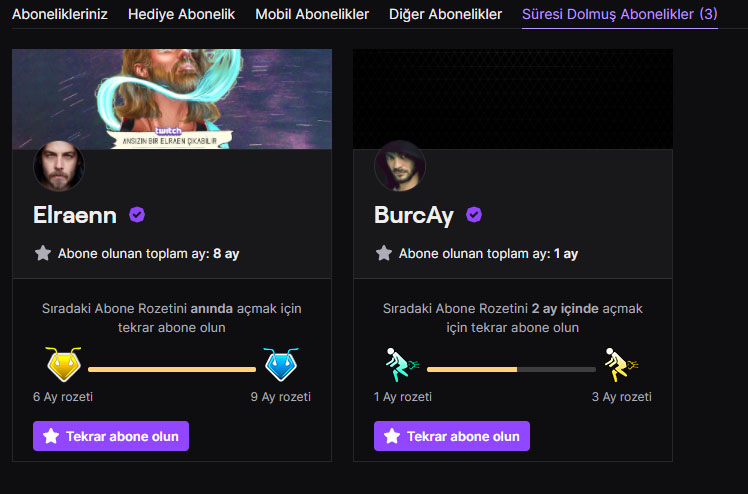Viewport: 748px width, 494px height.
Task: Click Tekrar abone olun for Elraenn
Action: click(111, 436)
